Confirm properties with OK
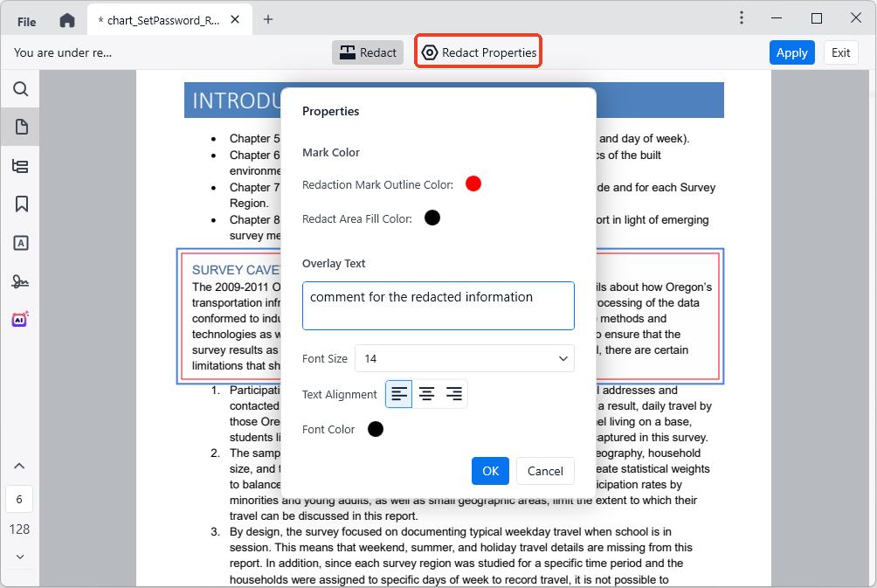Image resolution: width=877 pixels, height=588 pixels. tap(489, 471)
